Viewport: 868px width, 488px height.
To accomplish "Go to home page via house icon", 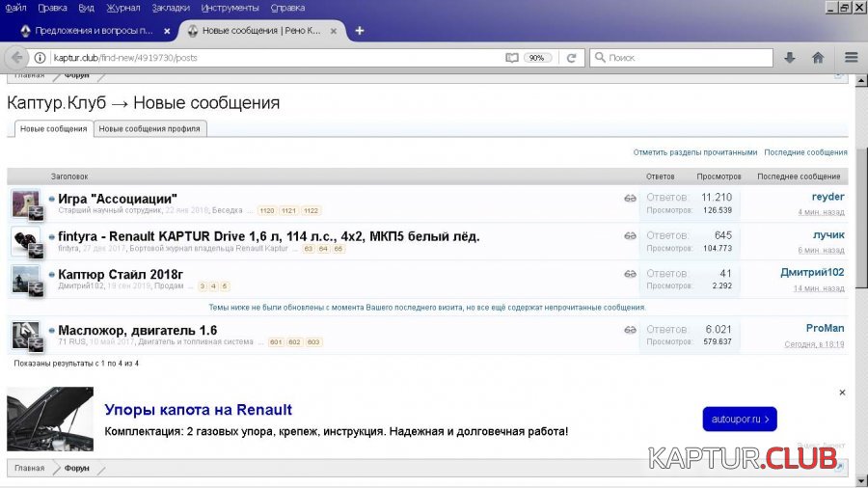I will click(818, 58).
